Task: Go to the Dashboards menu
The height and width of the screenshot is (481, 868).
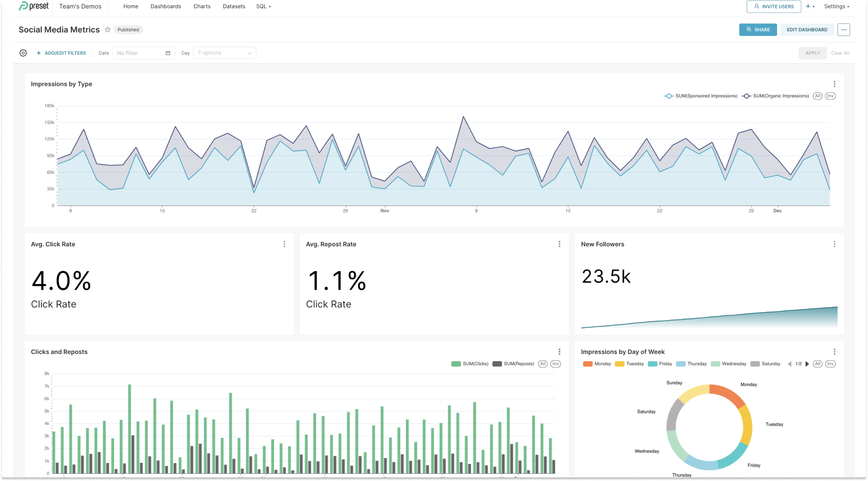Action: 166,6
